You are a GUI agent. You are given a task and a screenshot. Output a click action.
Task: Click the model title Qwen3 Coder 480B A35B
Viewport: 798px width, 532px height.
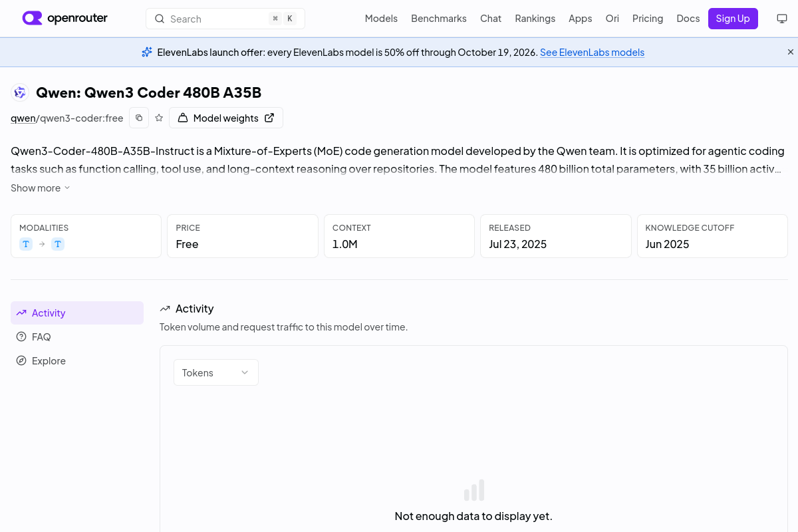148,92
